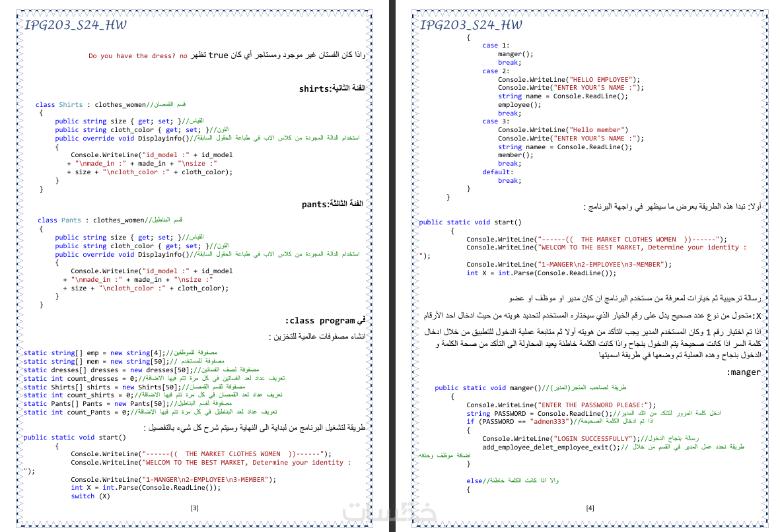Click the "1-MANGER\n2-EMPLOYEE\n3-MEMBER" line on page 4
This screenshot has height=532, width=780.
[569, 265]
